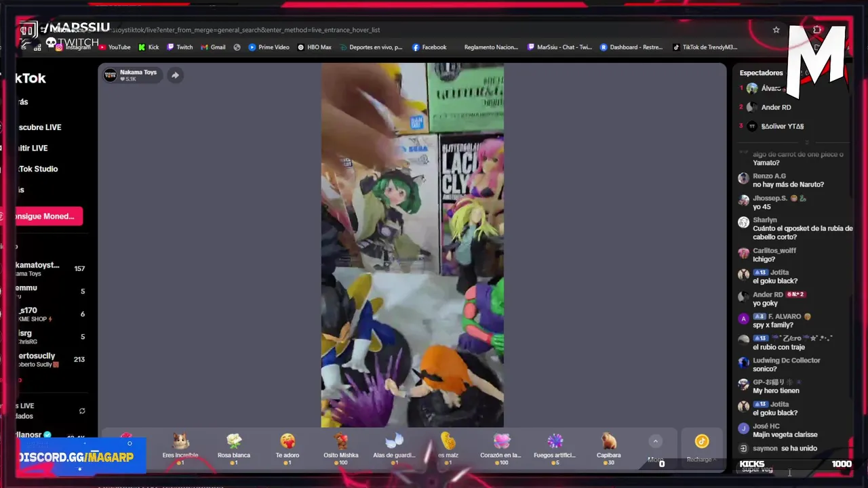Open the TikTok de TrendyM3 bookmark
The height and width of the screenshot is (488, 868).
click(x=705, y=47)
